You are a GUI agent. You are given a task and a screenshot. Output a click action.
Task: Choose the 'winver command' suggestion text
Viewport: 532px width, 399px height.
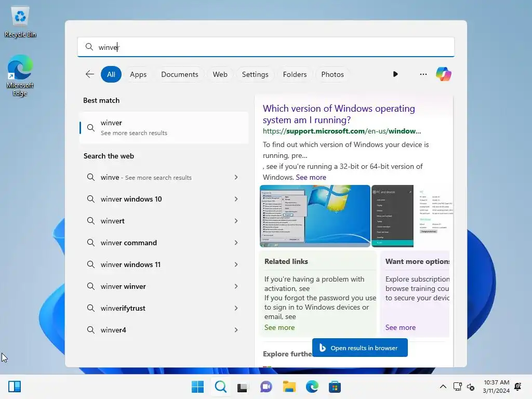(129, 243)
